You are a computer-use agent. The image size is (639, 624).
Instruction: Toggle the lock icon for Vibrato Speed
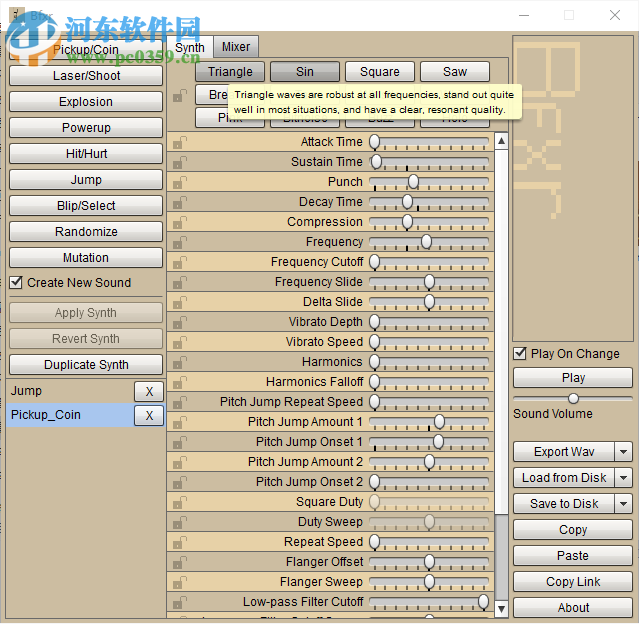(179, 342)
